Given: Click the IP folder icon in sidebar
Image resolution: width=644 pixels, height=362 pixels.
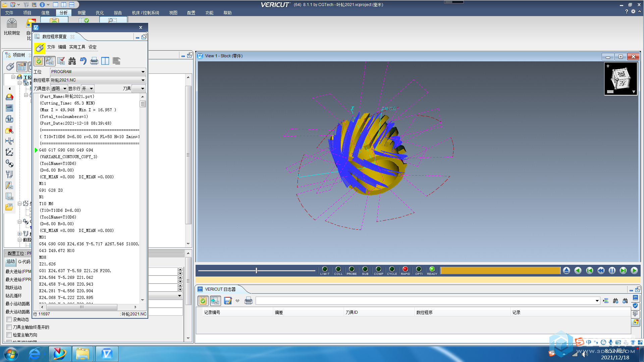Looking at the screenshot, I should pyautogui.click(x=9, y=207).
